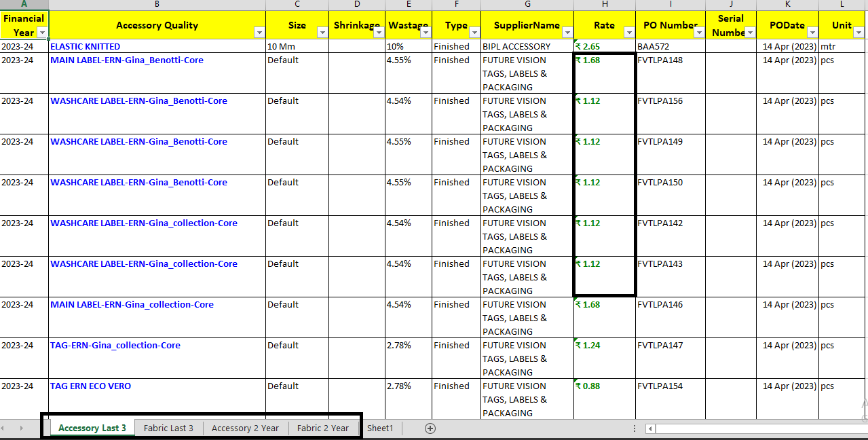Open the PO Number filter dropdown

(699, 33)
